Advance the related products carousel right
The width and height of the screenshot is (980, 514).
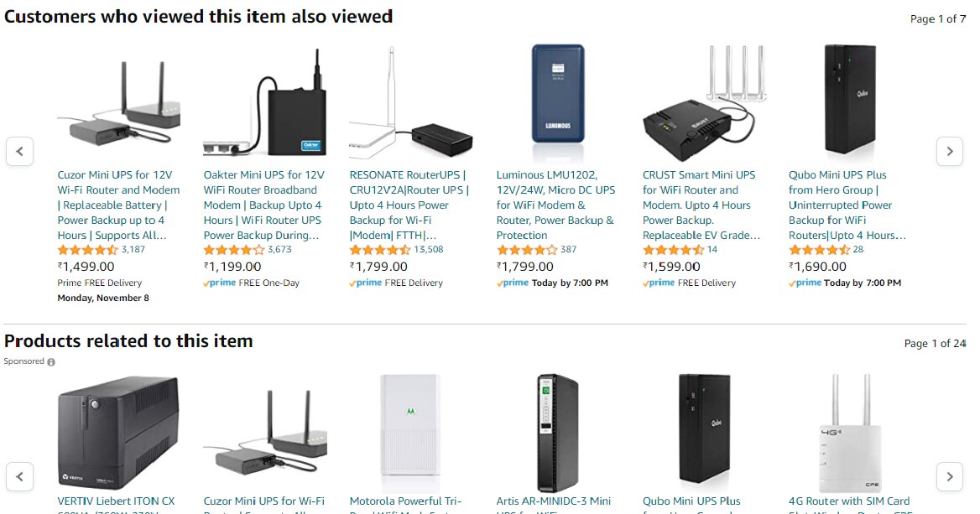949,476
